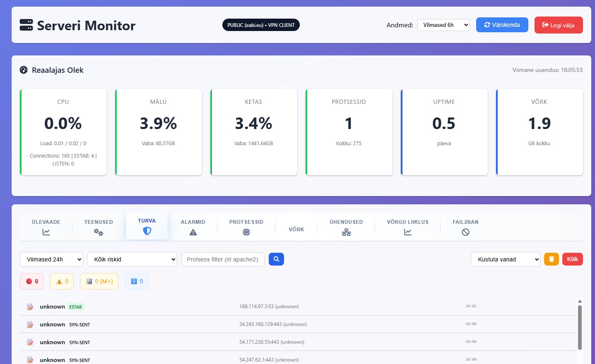This screenshot has height=364, width=595.
Task: Open the Kustuta vanad dropdown
Action: click(506, 259)
